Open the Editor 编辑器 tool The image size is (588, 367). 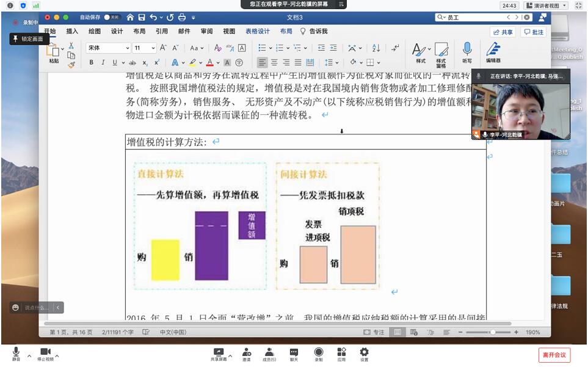(x=493, y=52)
